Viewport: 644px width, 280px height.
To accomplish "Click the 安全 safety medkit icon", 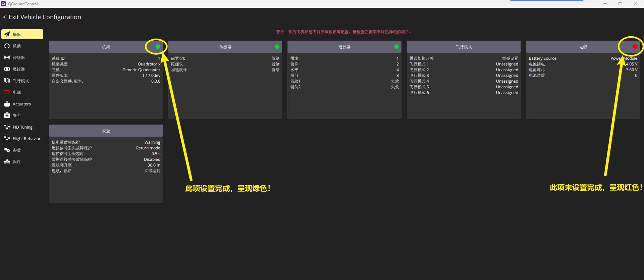I will click(7, 115).
